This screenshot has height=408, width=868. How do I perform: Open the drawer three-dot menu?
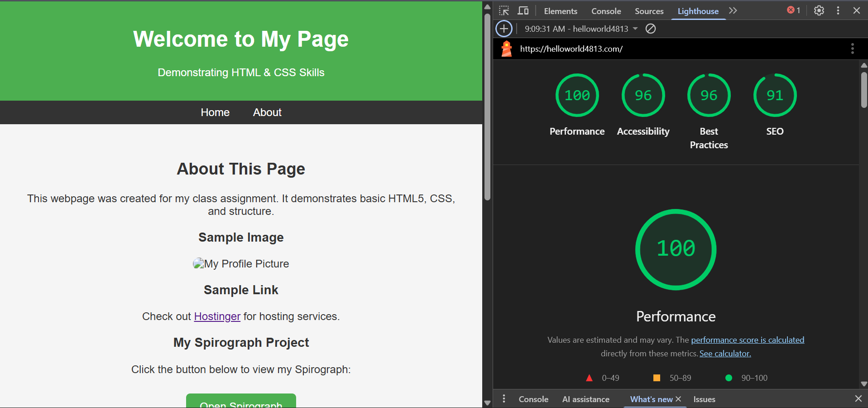tap(504, 399)
